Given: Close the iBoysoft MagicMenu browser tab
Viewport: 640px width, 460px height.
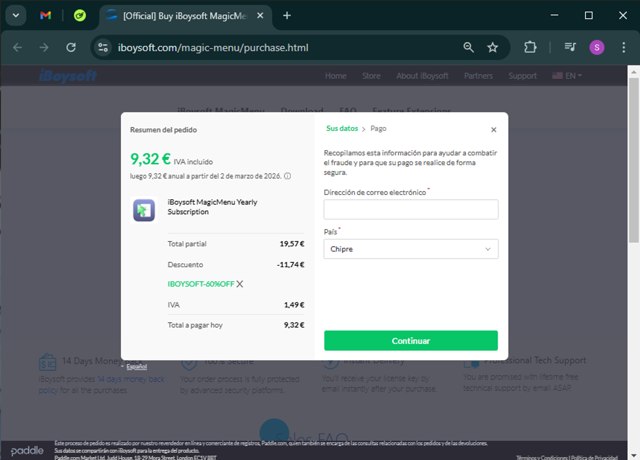Looking at the screenshot, I should (260, 16).
